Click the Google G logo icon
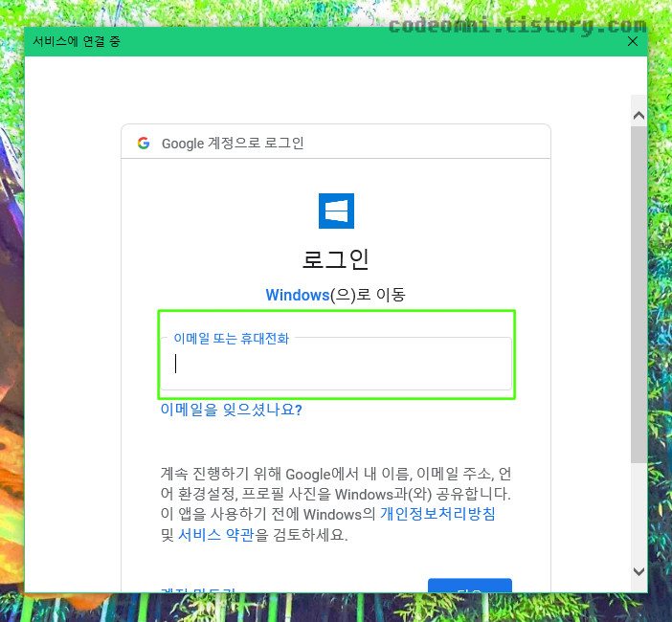The height and width of the screenshot is (622, 672). tap(144, 144)
